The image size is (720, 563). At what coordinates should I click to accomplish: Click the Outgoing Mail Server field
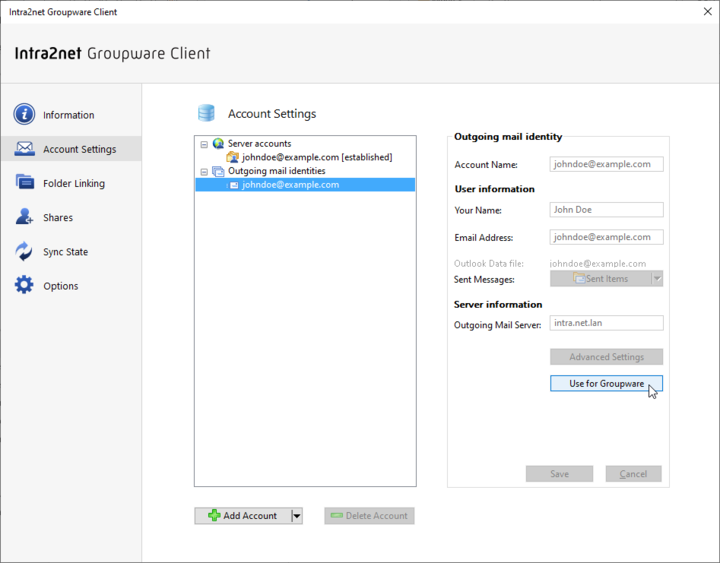[x=606, y=323]
